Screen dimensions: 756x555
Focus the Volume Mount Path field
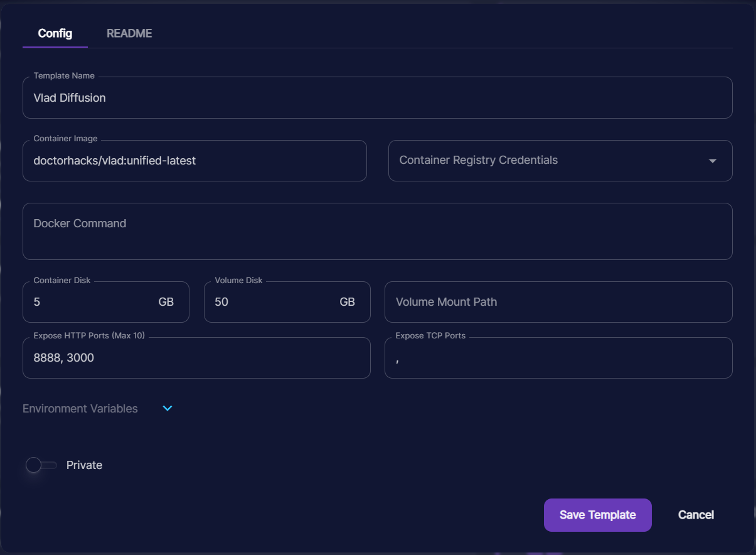(x=558, y=302)
